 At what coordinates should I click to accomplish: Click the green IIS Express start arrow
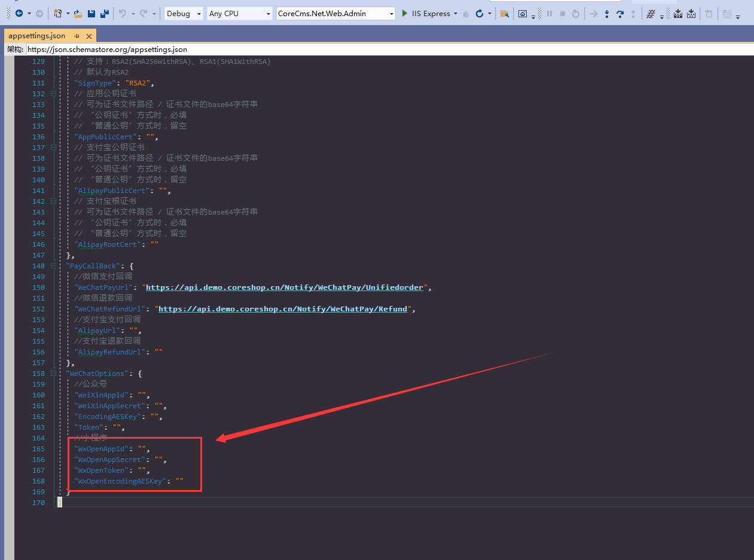click(x=405, y=13)
